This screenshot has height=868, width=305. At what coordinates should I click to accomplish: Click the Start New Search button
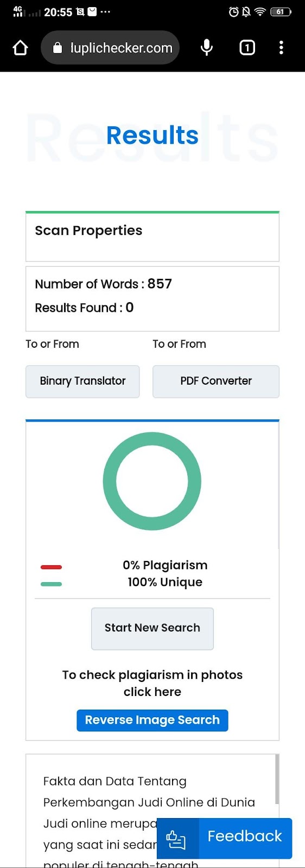coord(152,628)
